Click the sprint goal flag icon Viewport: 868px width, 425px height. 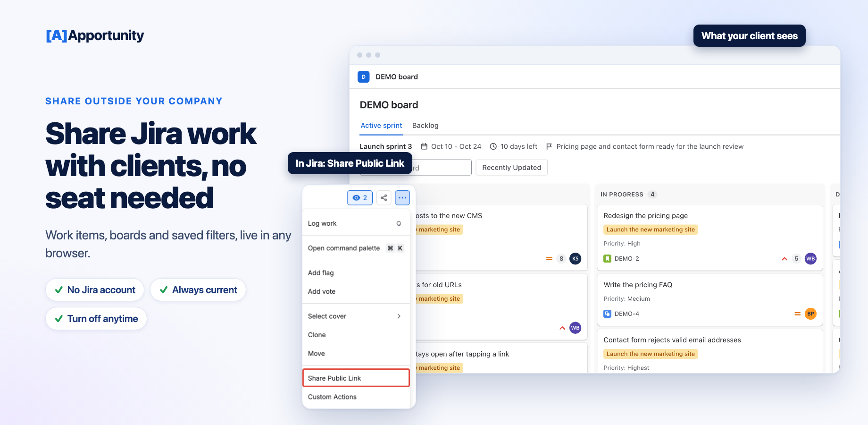549,146
